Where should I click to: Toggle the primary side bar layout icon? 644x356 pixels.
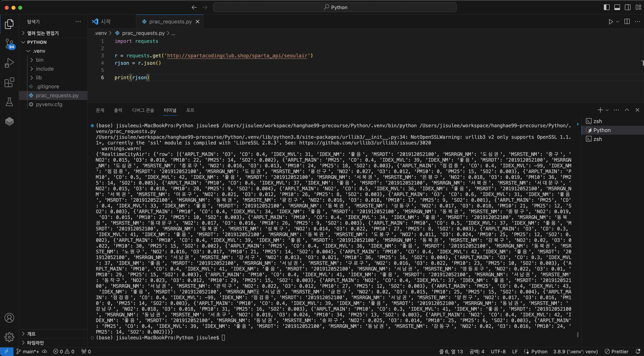click(606, 7)
